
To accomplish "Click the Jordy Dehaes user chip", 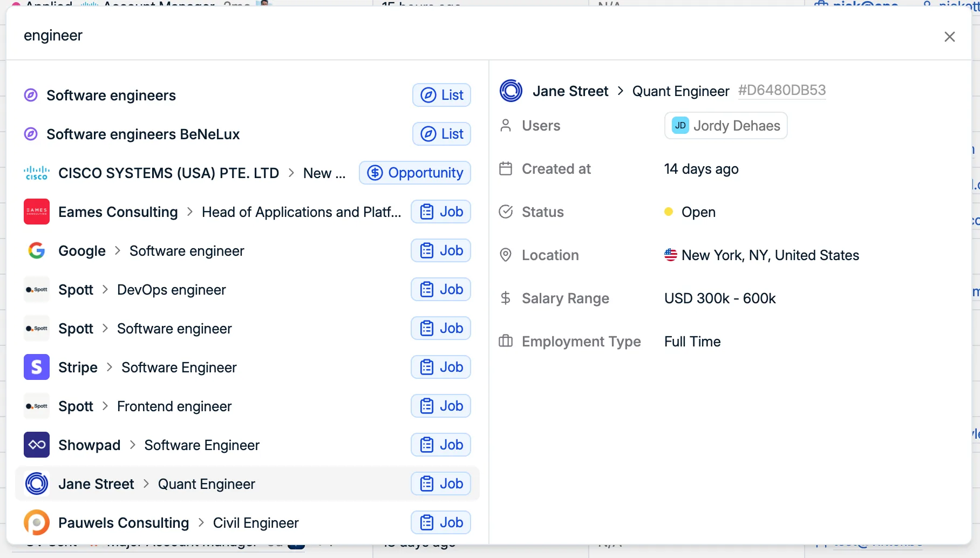I will click(x=726, y=126).
